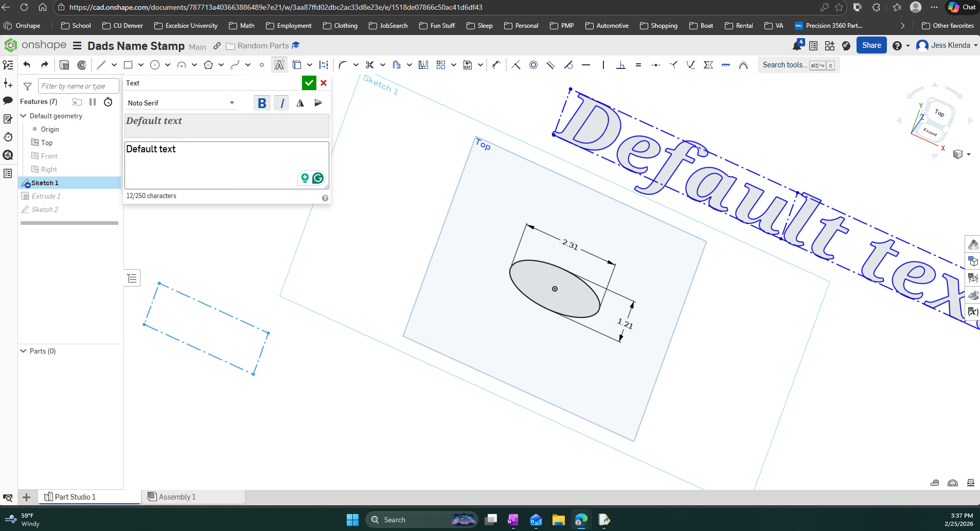Toggle bold text formatting
This screenshot has height=531, width=980.
tap(262, 103)
